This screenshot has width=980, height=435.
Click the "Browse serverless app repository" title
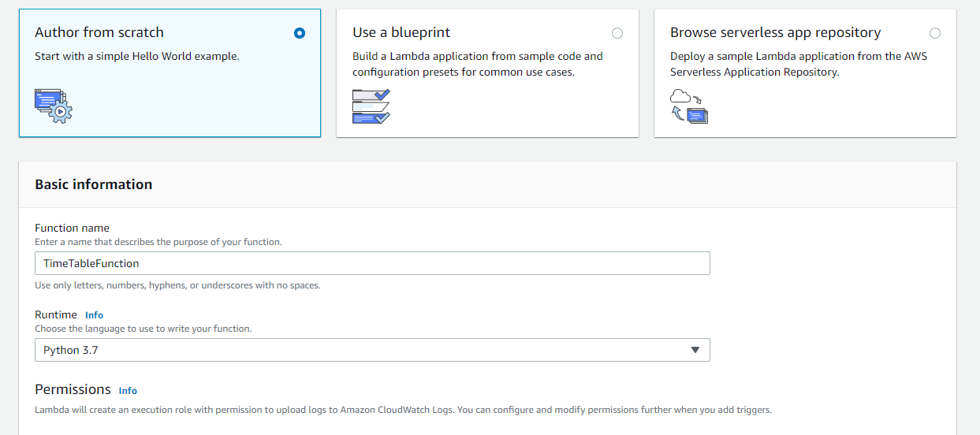click(775, 32)
